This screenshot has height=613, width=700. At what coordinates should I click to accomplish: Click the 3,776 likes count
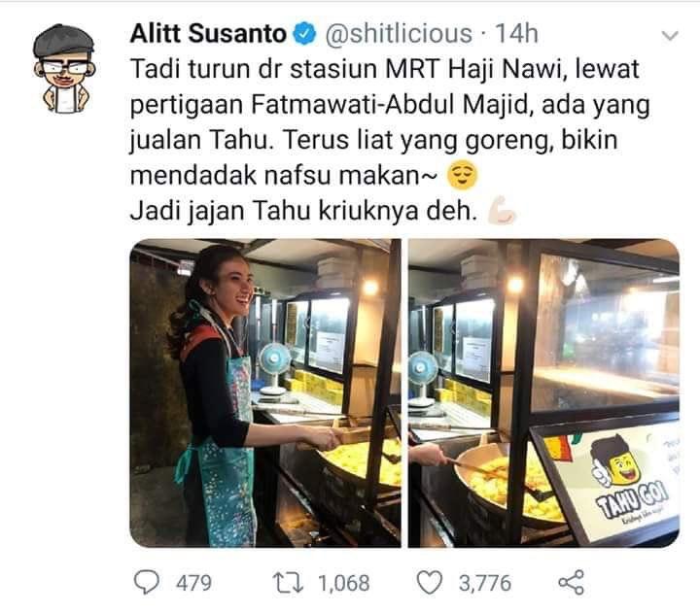[x=485, y=583]
